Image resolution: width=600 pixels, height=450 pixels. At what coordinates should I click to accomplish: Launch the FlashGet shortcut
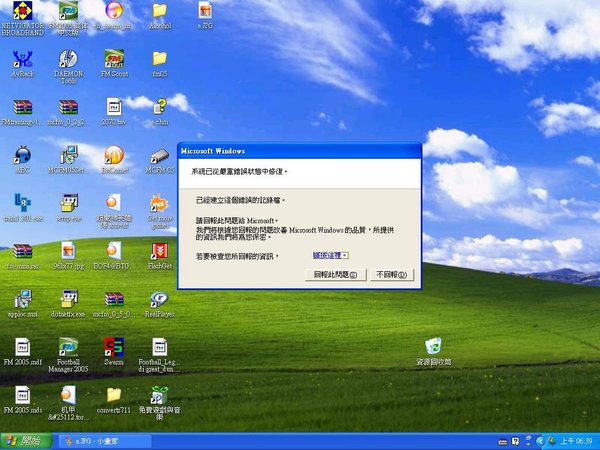click(x=160, y=251)
